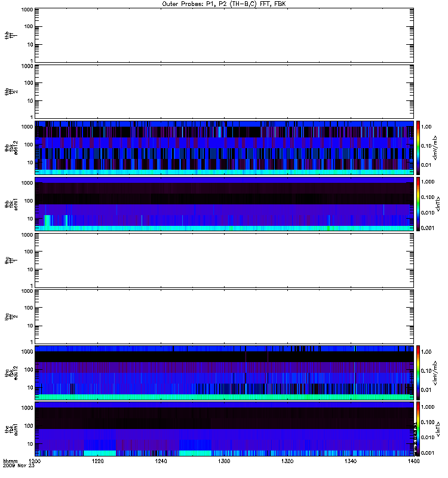Click the 1200 time axis label

(35, 461)
